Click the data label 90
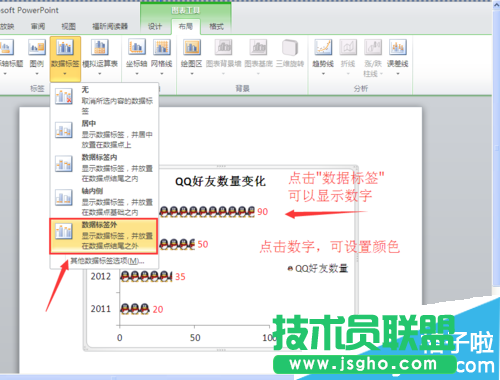This screenshot has width=500, height=380. pos(263,212)
